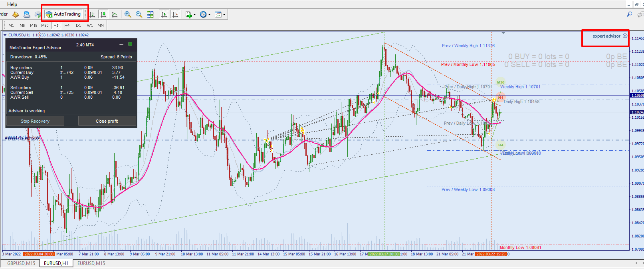Switch to the EURUSD,M15 chart tab
This screenshot has width=644, height=269.
91,263
